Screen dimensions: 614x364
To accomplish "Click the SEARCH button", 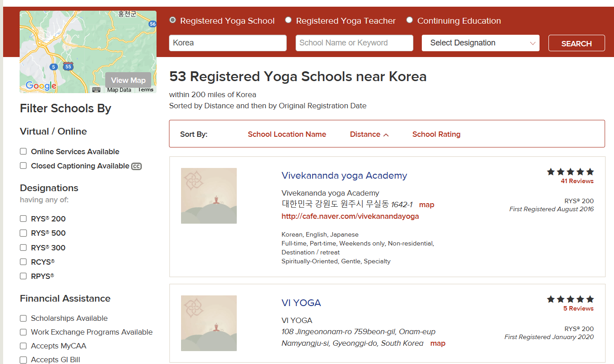I will (x=577, y=43).
